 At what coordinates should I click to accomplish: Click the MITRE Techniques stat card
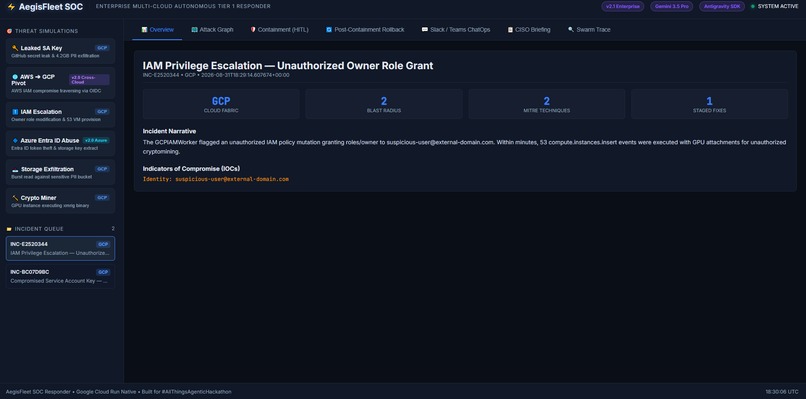(x=546, y=104)
